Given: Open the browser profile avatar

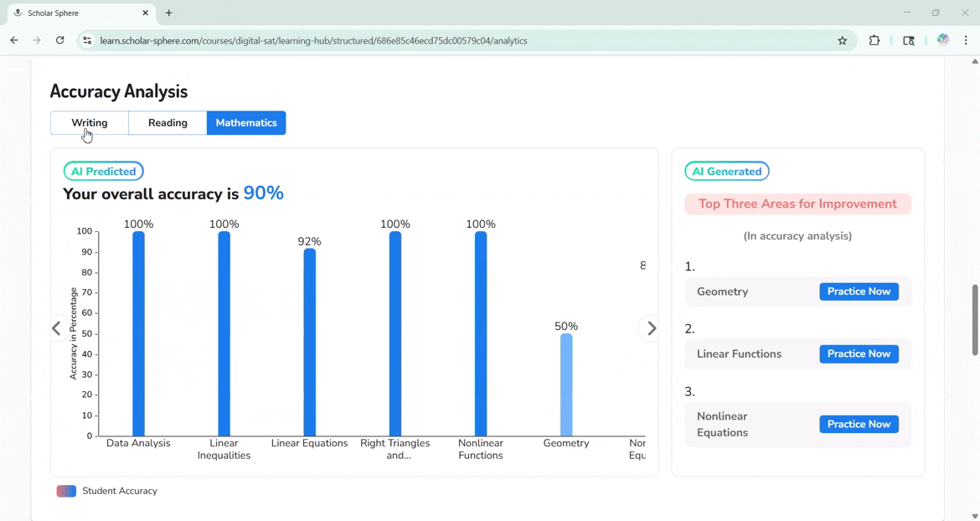Looking at the screenshot, I should (942, 39).
